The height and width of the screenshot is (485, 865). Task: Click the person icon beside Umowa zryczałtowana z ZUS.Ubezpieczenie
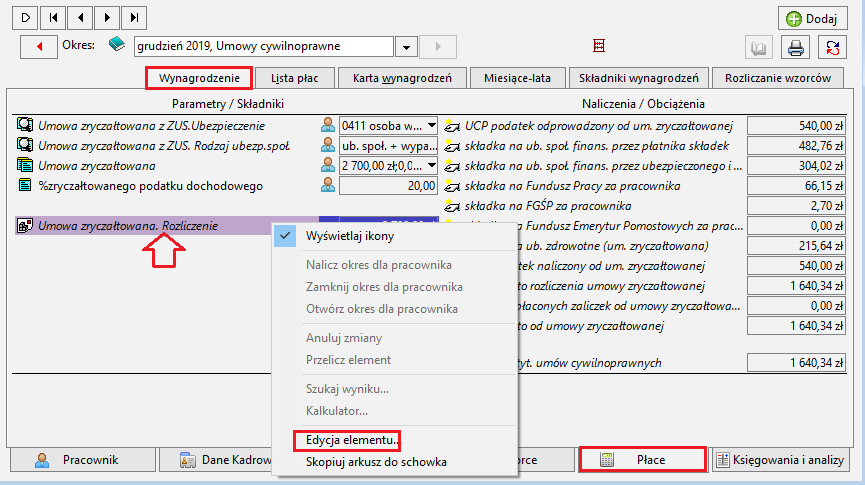(x=328, y=125)
